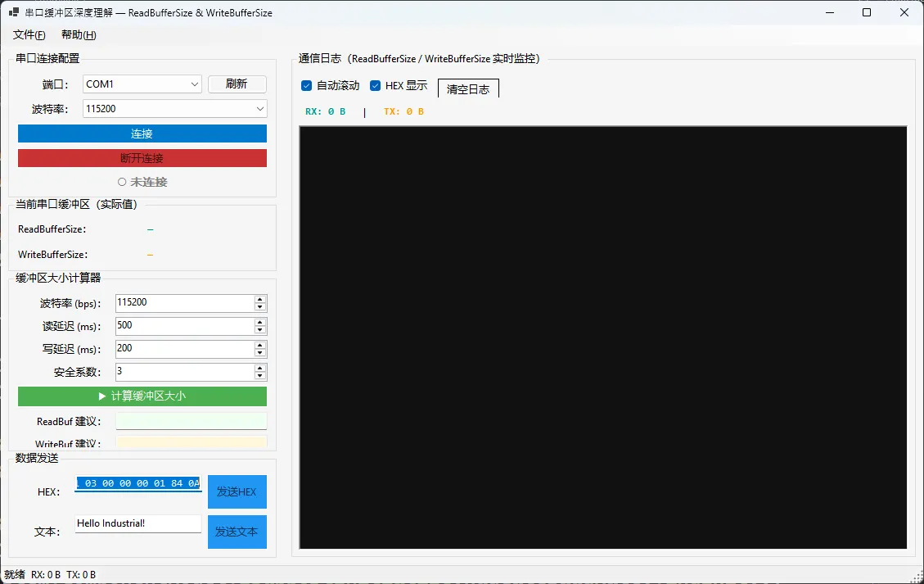Click the 刷新 port button
924x584 pixels.
click(237, 84)
